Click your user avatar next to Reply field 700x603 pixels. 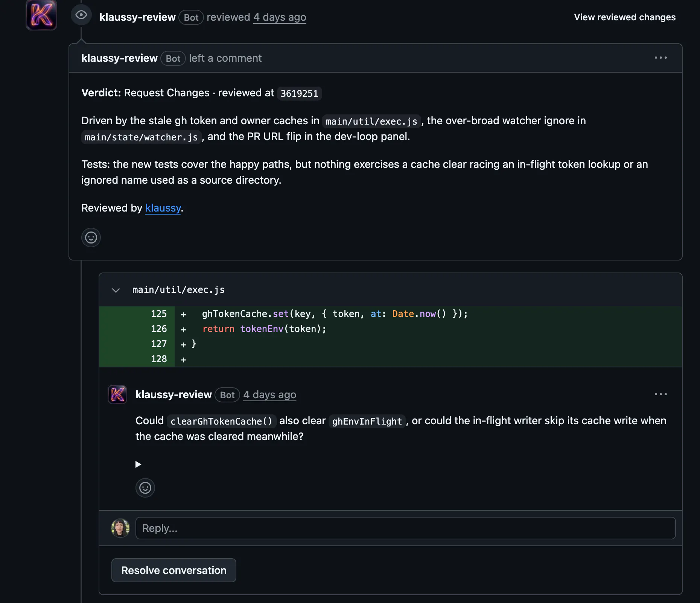(x=120, y=528)
